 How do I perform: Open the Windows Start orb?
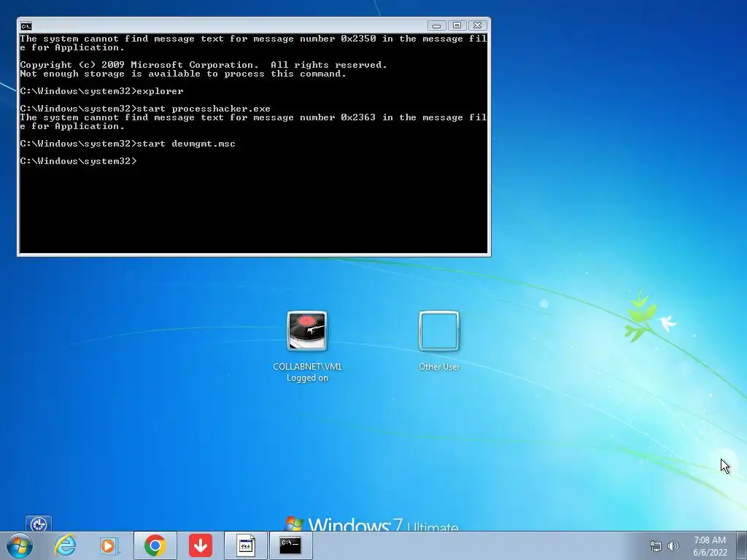point(19,545)
